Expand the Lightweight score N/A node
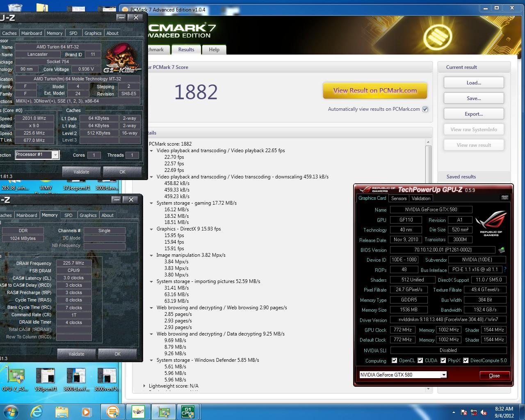 [x=144, y=386]
